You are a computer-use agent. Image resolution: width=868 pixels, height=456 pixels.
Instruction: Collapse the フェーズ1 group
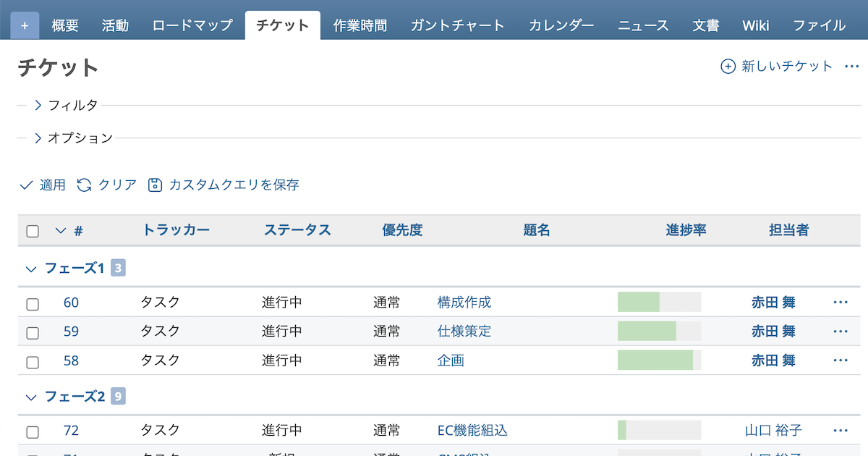[x=30, y=269]
